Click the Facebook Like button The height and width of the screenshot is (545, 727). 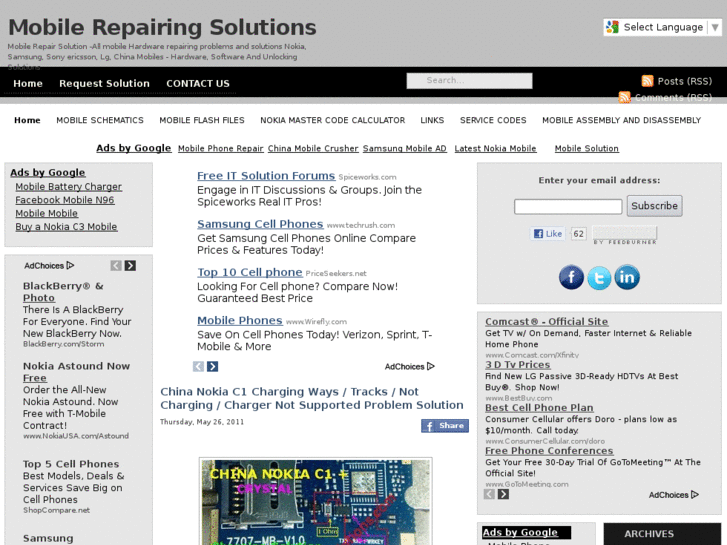(x=548, y=233)
